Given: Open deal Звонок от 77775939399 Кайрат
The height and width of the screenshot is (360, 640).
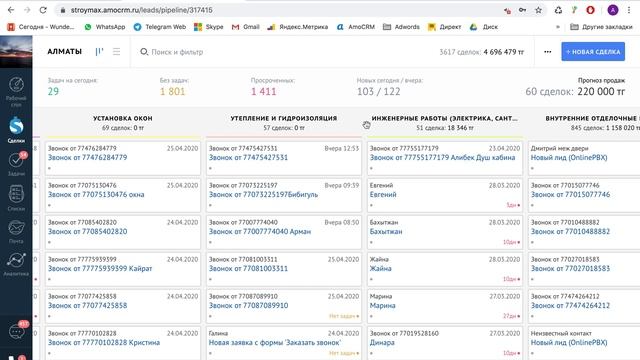Looking at the screenshot, I should [100, 269].
